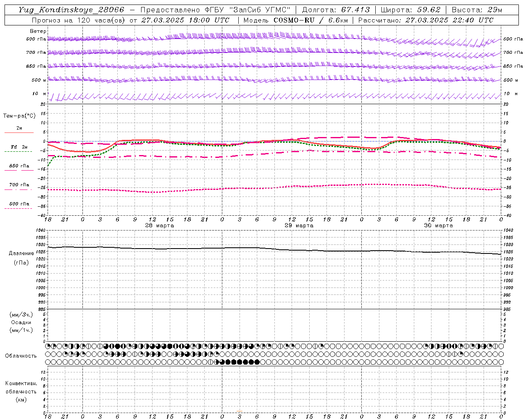Select the left 700 гПа wind level label
This screenshot has height=420, width=525.
[36, 52]
